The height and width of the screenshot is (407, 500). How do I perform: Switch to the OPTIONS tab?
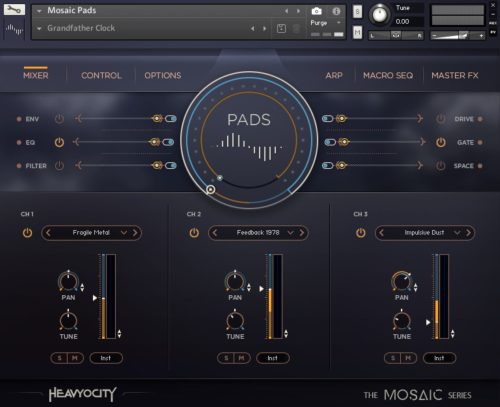coord(163,76)
